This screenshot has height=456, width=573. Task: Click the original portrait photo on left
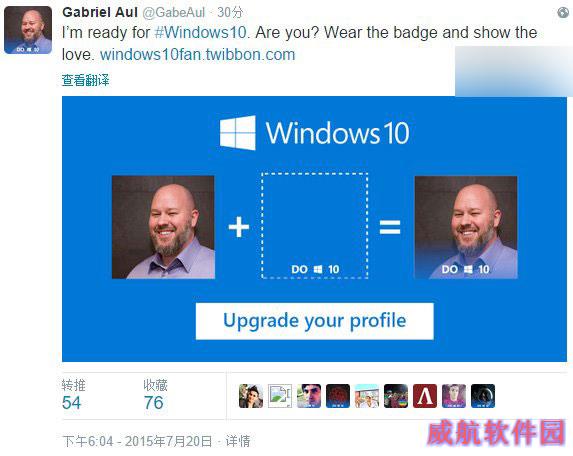tap(163, 227)
